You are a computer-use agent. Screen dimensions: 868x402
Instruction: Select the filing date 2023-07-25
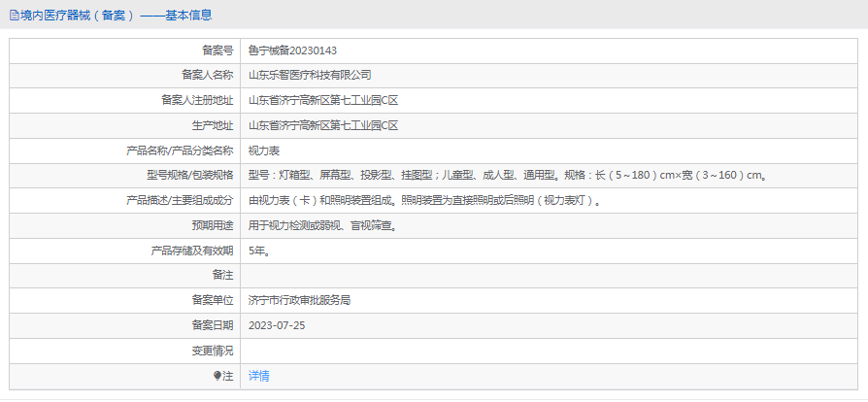pyautogui.click(x=277, y=325)
